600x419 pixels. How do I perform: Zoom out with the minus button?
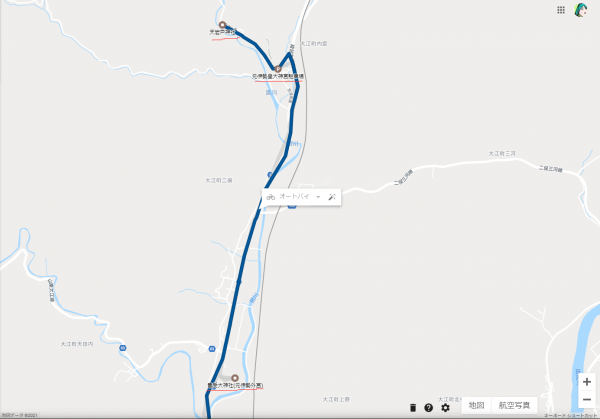tap(587, 399)
